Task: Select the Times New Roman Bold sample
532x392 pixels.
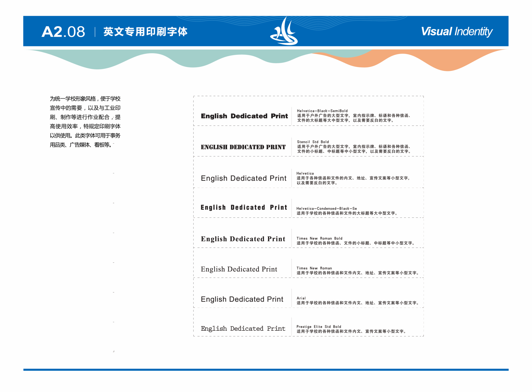Action: point(243,239)
